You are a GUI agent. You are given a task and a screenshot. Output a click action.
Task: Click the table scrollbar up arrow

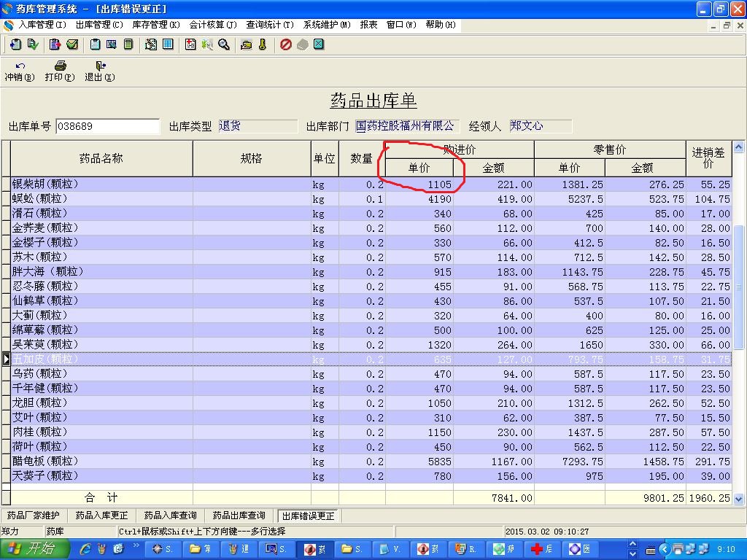point(738,147)
